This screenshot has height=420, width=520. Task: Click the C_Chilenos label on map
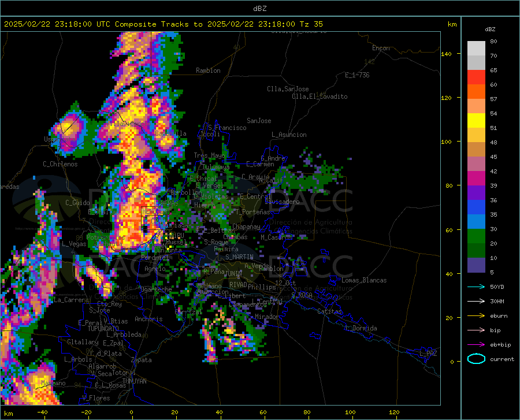pos(60,164)
